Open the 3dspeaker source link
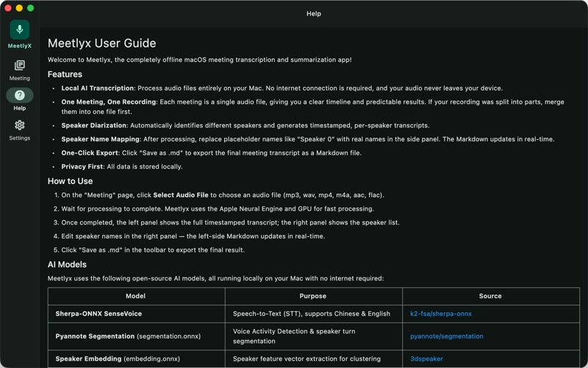Viewport: 588px width, 368px height. click(x=426, y=358)
